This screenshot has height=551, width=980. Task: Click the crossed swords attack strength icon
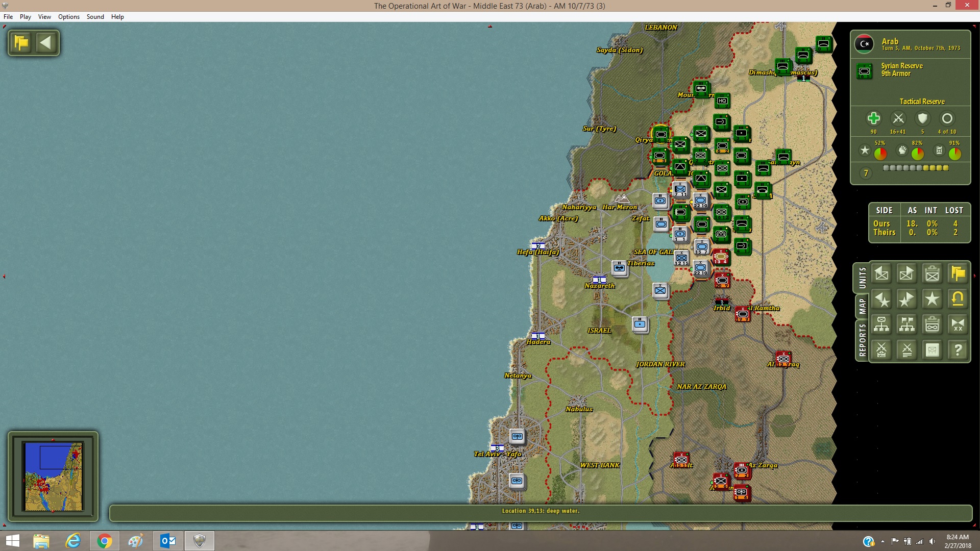point(898,118)
